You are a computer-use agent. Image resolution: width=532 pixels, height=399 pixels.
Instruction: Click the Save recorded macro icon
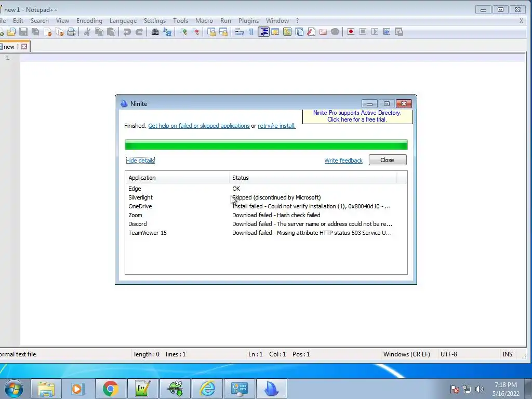[x=399, y=32]
